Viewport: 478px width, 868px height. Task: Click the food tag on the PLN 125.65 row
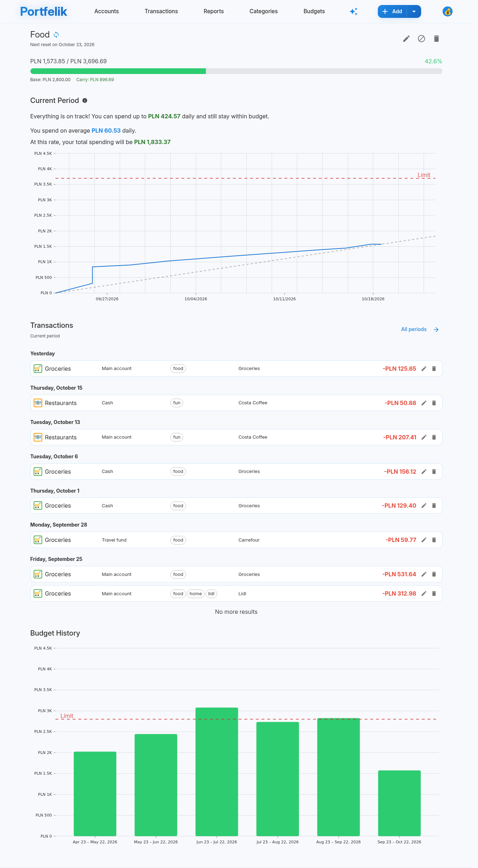178,369
